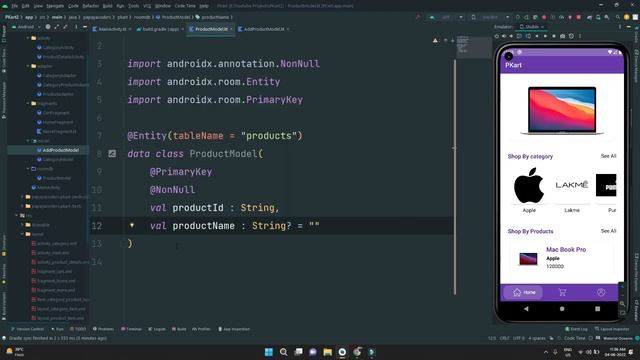Viewport: 640px width, 360px height.
Task: Click the warning triangle in editor
Action: tap(435, 40)
